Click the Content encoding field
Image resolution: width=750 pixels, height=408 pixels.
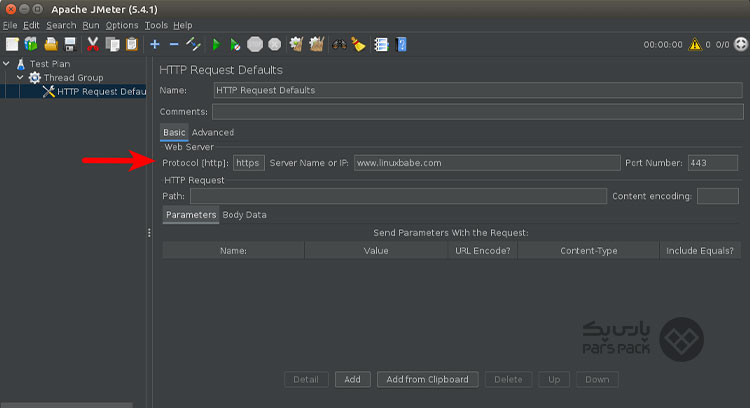(717, 196)
